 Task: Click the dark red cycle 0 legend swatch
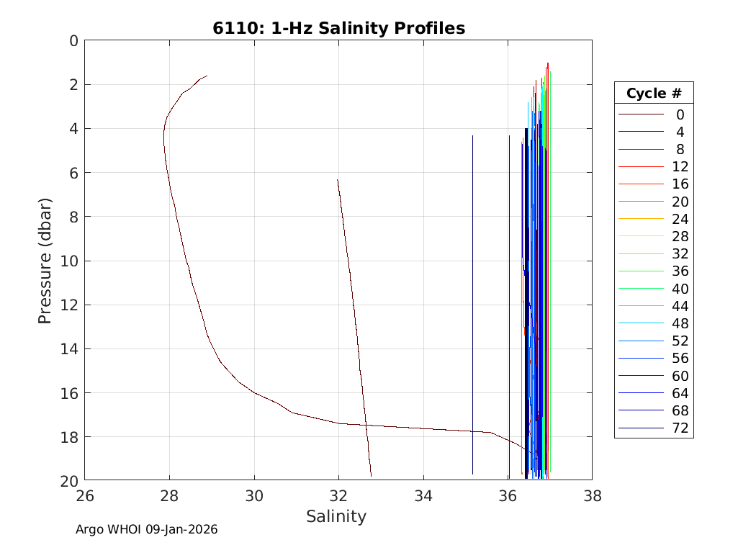pyautogui.click(x=640, y=114)
